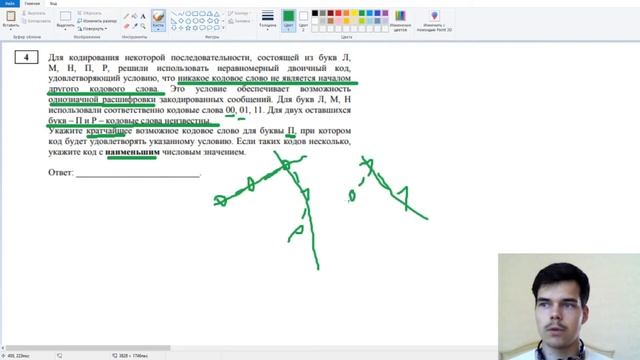Open the Size (Толщина) thickness dropdown
This screenshot has height=360, width=640.
point(268,20)
